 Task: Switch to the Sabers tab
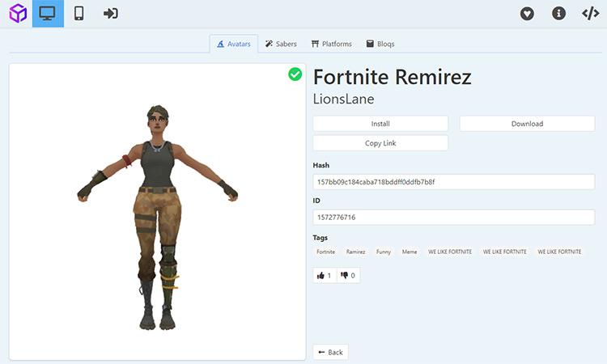click(281, 44)
